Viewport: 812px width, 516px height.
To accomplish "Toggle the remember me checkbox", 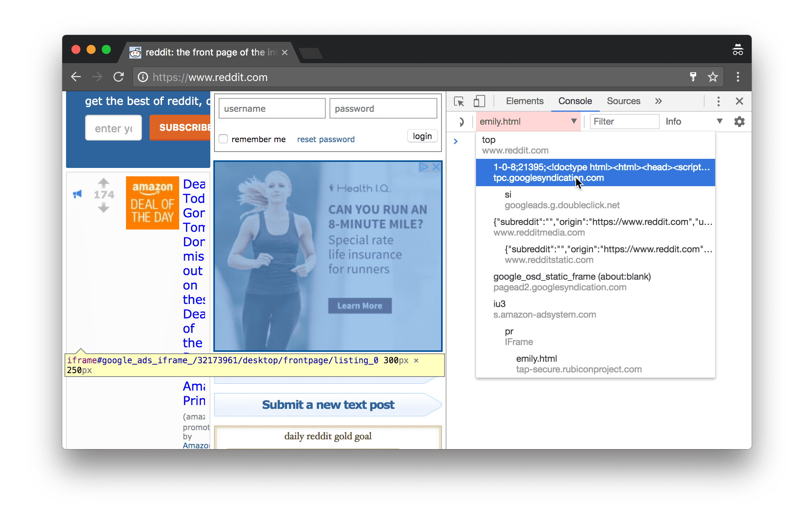I will (x=224, y=139).
